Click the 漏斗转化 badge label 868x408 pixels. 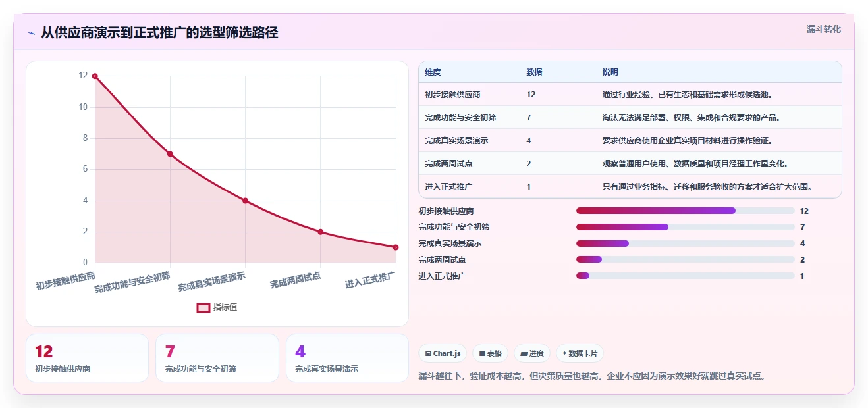click(824, 29)
